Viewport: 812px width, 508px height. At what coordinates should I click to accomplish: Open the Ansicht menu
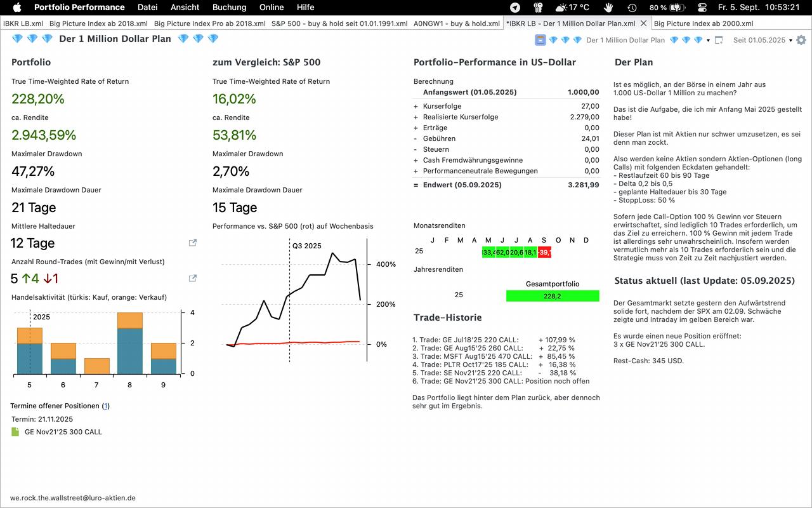coord(185,8)
